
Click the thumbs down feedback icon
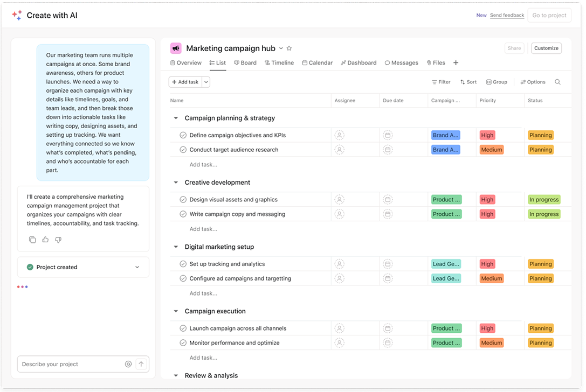58,240
